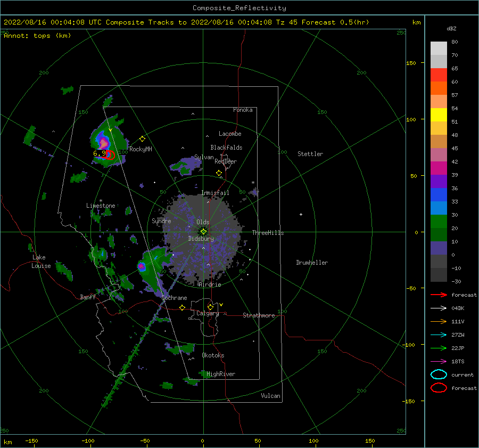The width and height of the screenshot is (479, 448).
Task: Click the cyan 27ZW arrow legend icon
Action: (439, 335)
